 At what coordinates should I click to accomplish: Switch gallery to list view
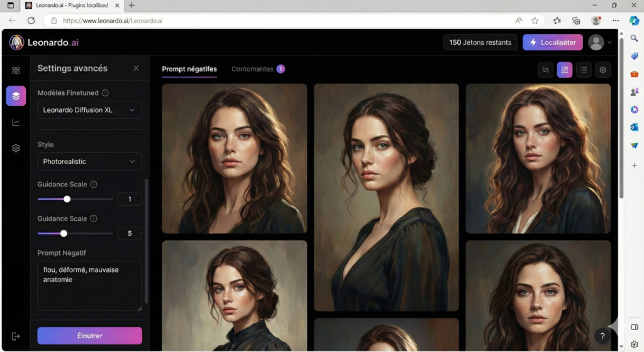[x=584, y=70]
